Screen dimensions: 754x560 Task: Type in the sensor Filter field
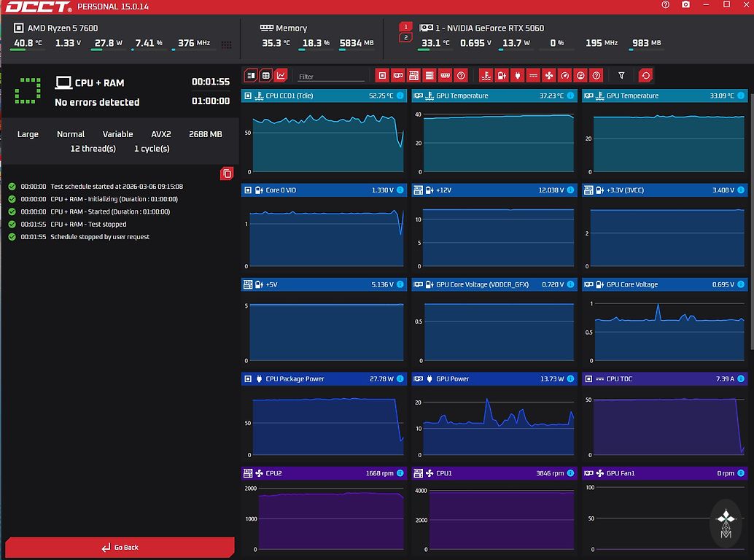(330, 76)
